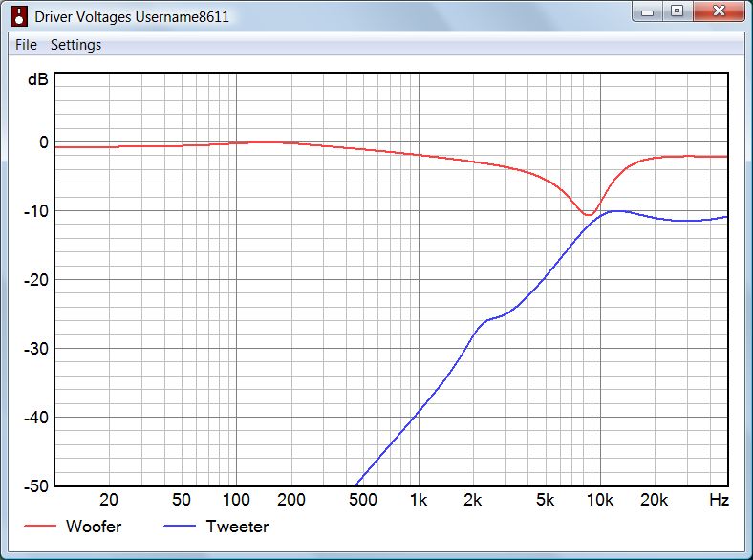The height and width of the screenshot is (560, 753).
Task: Click the 20k frequency axis label
Action: 654,500
